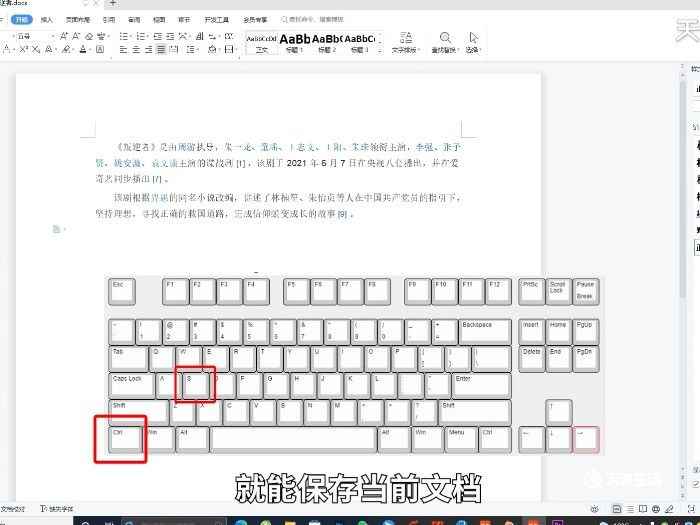
Task: Click the text highlight color icon
Action: 66,50
